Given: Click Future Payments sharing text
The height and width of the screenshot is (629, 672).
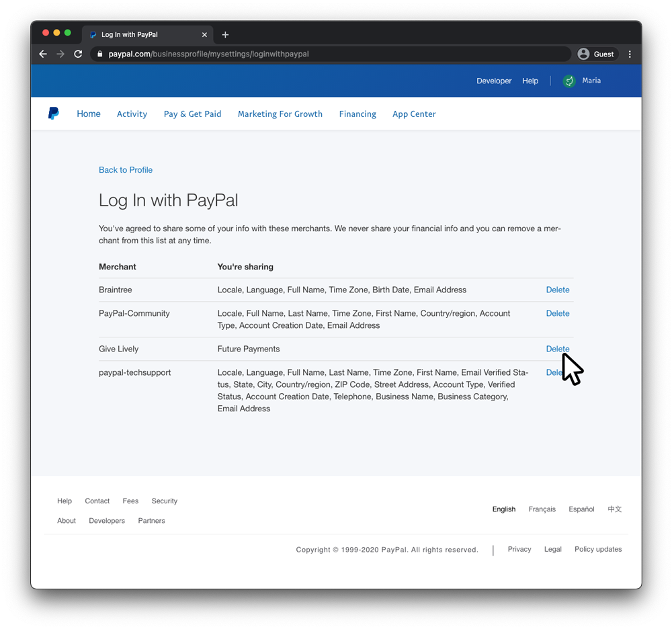Looking at the screenshot, I should (249, 349).
